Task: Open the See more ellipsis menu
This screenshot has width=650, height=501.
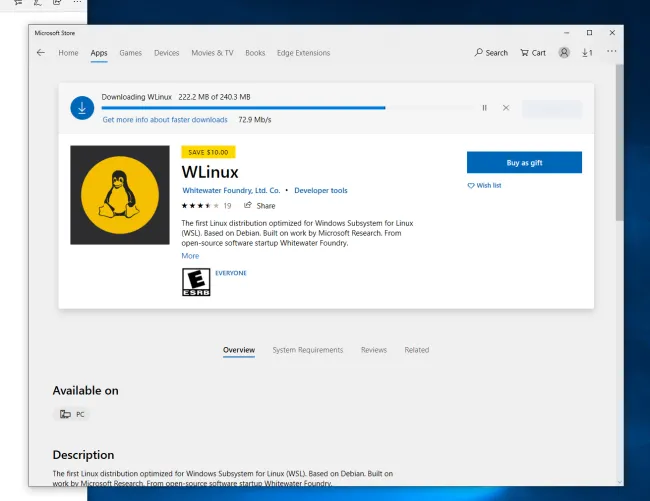Action: pyautogui.click(x=611, y=51)
